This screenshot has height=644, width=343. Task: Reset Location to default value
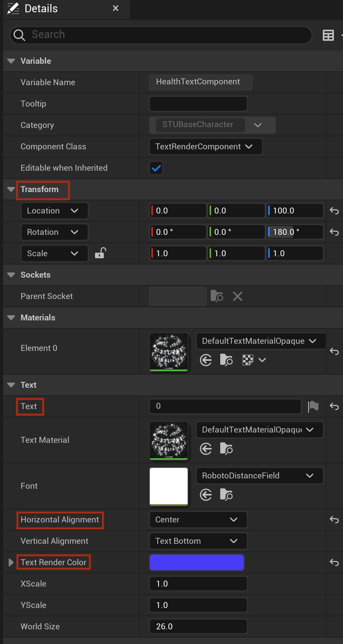[x=334, y=211]
